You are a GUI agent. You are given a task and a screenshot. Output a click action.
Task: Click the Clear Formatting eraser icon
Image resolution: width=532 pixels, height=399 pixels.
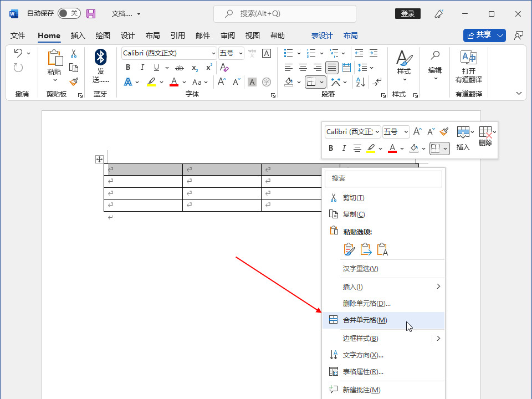(x=224, y=68)
